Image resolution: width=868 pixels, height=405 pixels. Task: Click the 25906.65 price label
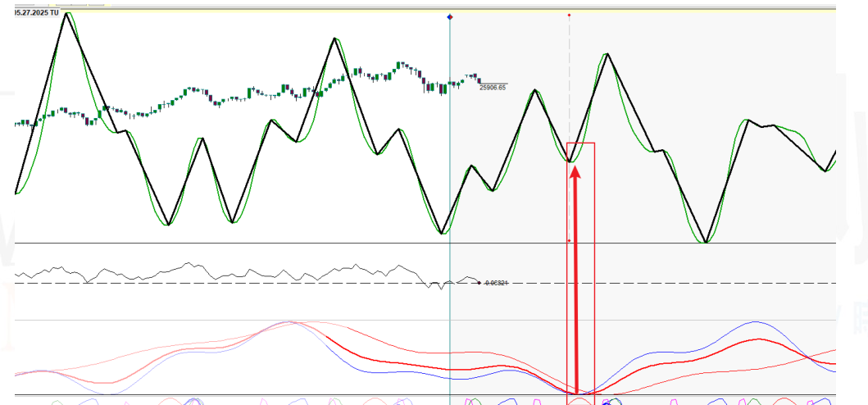tap(493, 87)
